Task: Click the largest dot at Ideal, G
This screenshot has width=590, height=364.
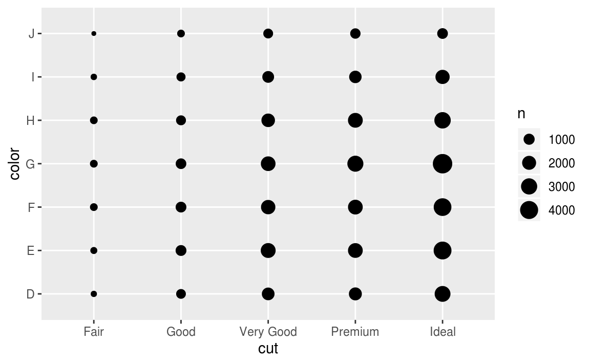Action: [x=442, y=164]
